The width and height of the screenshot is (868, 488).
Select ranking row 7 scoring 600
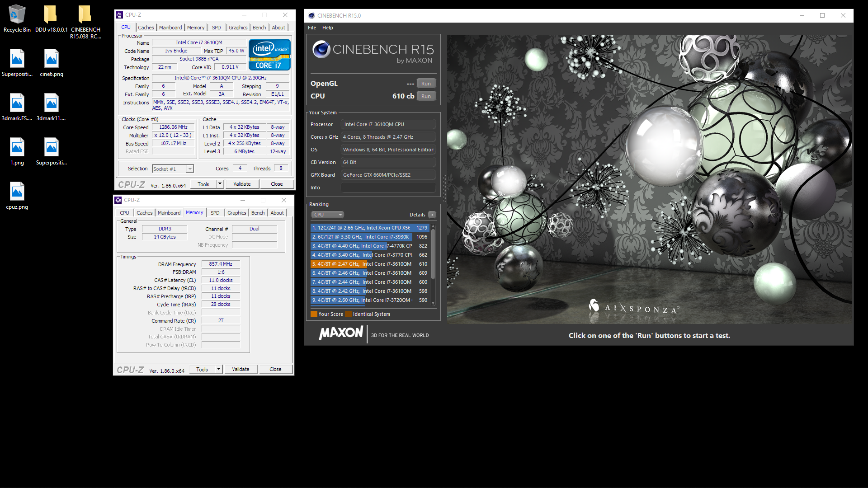(370, 282)
